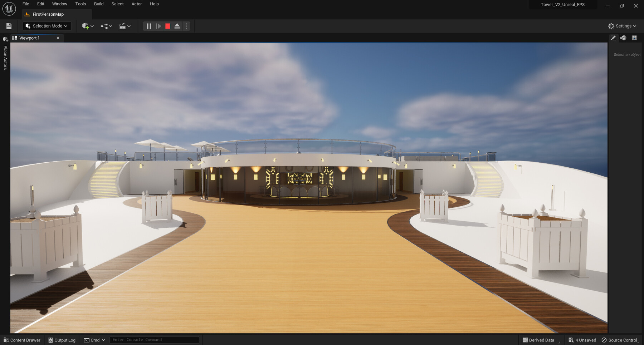Viewport: 644px width, 345px height.
Task: Open the Build menu
Action: (99, 4)
